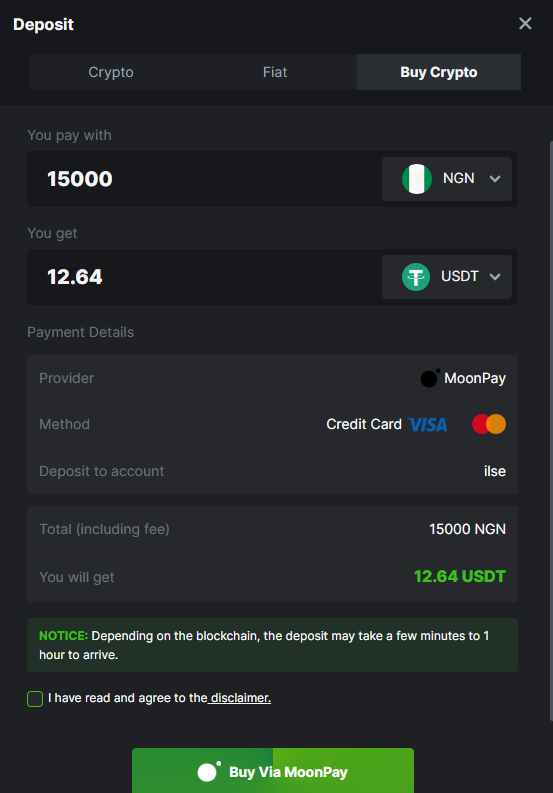The height and width of the screenshot is (793, 553).
Task: Click the Visa card logo
Action: pyautogui.click(x=428, y=424)
